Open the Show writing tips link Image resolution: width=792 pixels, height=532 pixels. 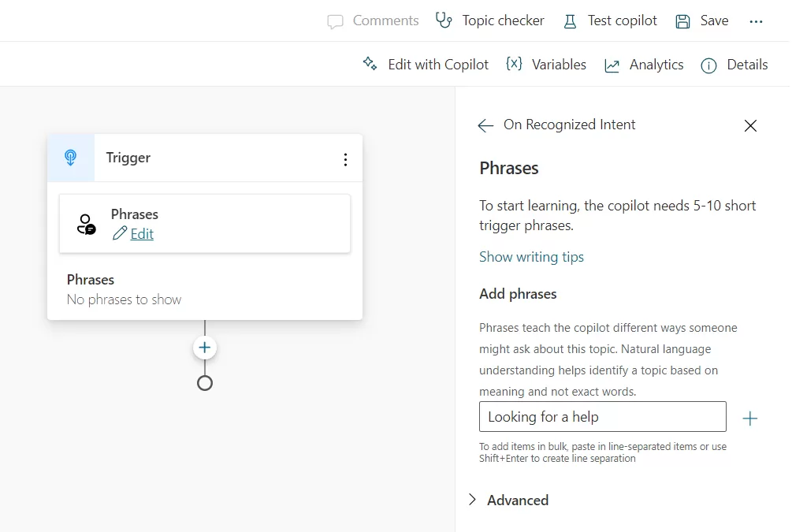pyautogui.click(x=531, y=257)
